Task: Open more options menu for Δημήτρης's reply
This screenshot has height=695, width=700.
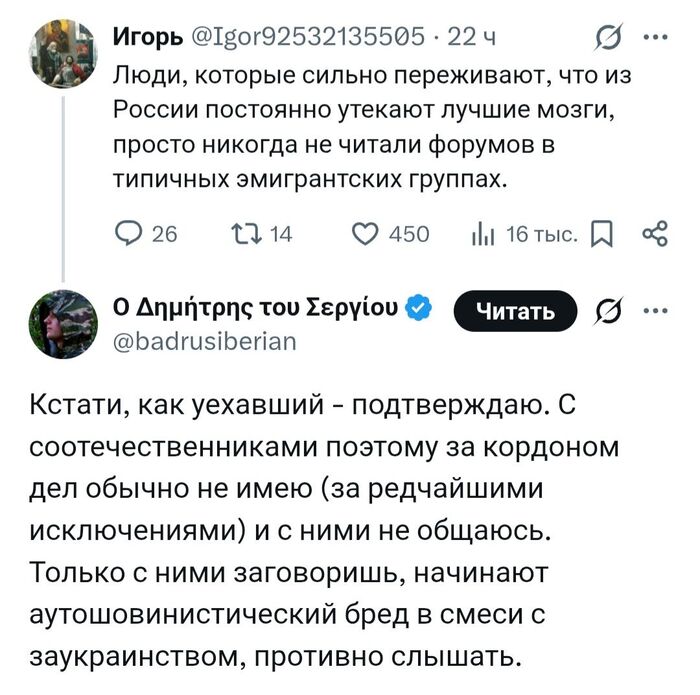Action: pyautogui.click(x=655, y=310)
